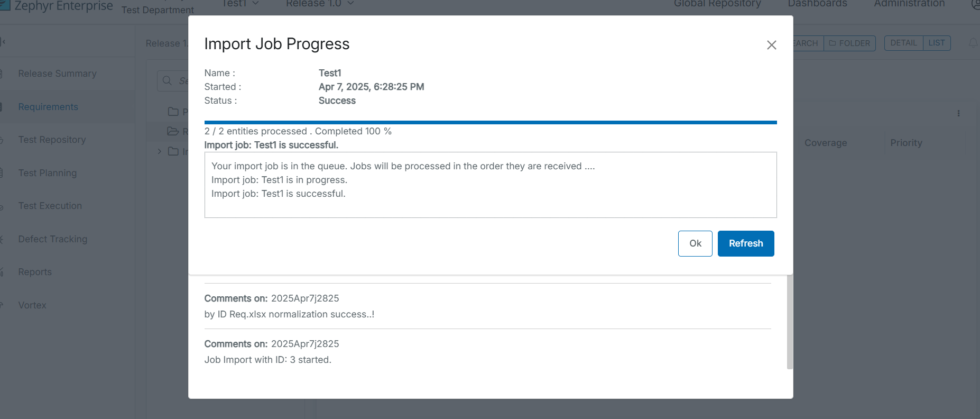This screenshot has width=980, height=419.
Task: Open the Test1 project dropdown
Action: (x=240, y=4)
